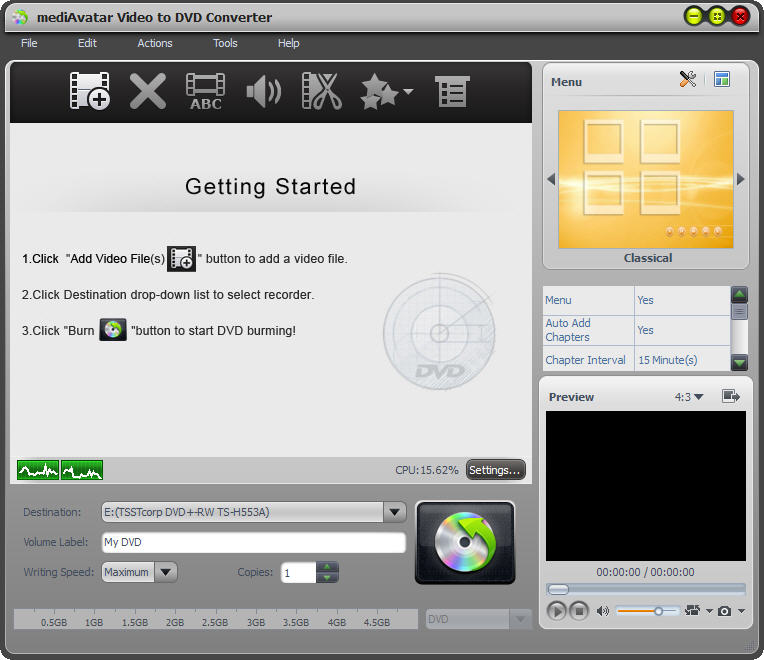The height and width of the screenshot is (660, 764).
Task: Expand the Destination drive dropdown
Action: point(395,512)
